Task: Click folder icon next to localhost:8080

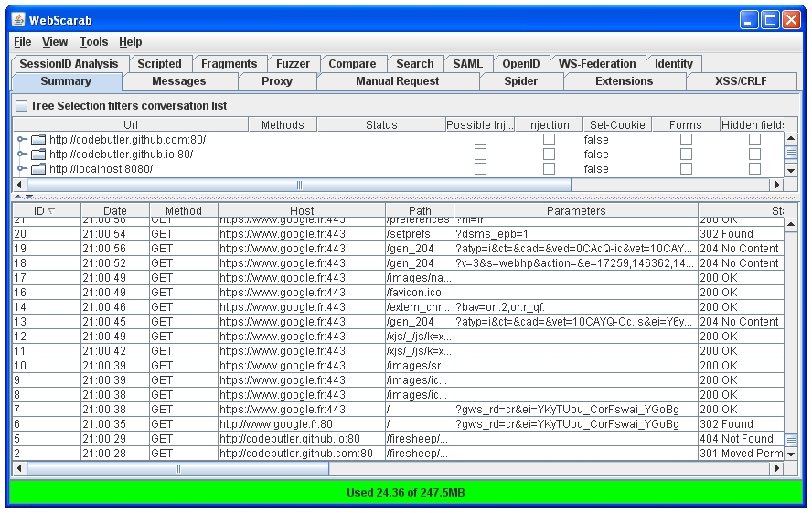Action: [x=38, y=169]
